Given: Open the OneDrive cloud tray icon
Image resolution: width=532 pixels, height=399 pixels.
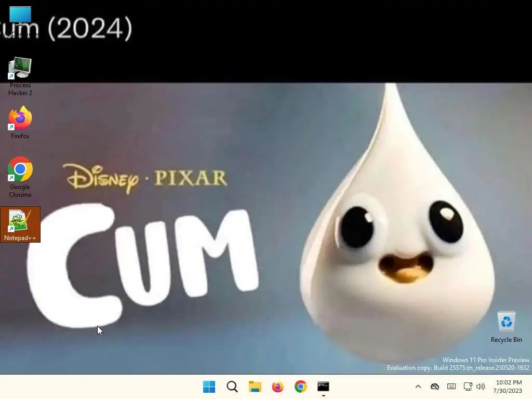Looking at the screenshot, I should [x=435, y=387].
